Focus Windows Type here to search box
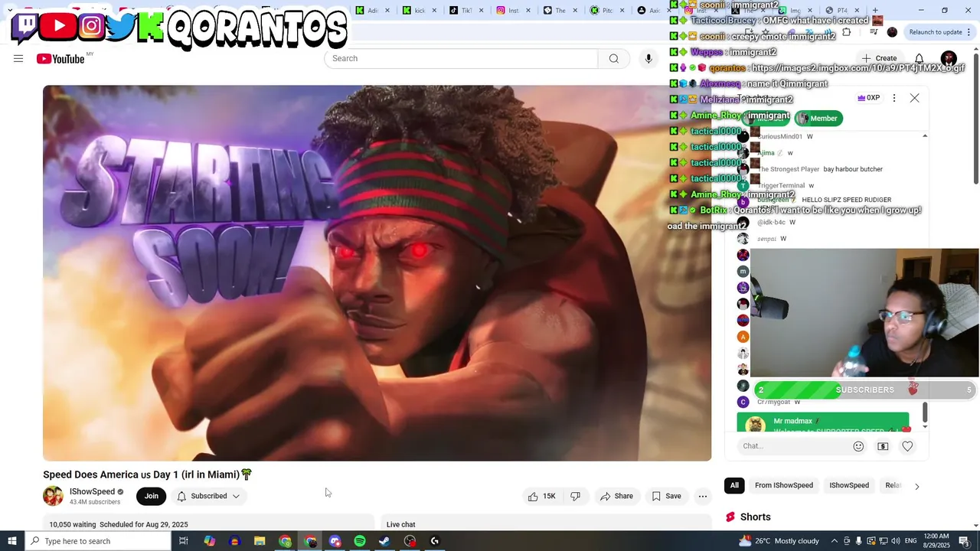The width and height of the screenshot is (980, 551). point(98,541)
